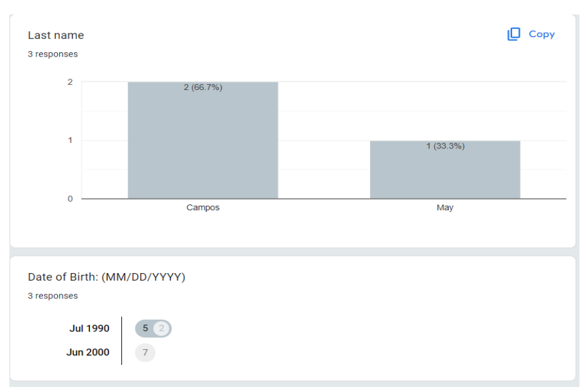Click the May axis label
Screen dimensions: 587x392
pyautogui.click(x=445, y=208)
